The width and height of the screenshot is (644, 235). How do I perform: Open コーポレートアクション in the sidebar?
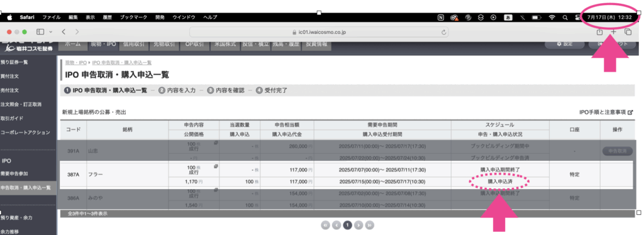tap(25, 133)
